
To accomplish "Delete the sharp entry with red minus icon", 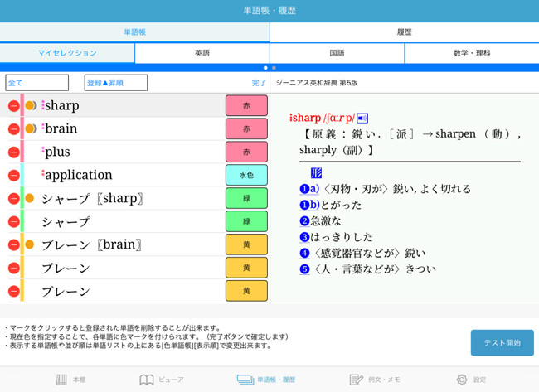I will tap(14, 105).
